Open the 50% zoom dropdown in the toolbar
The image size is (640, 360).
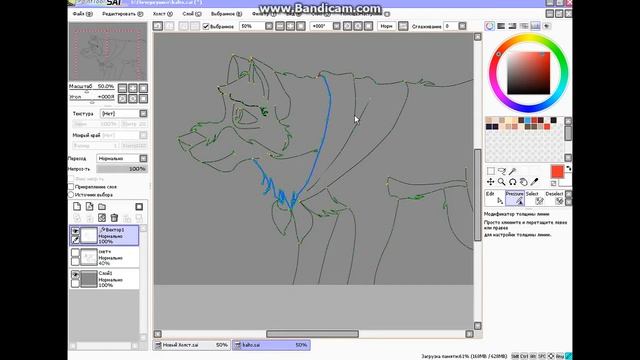[269, 26]
